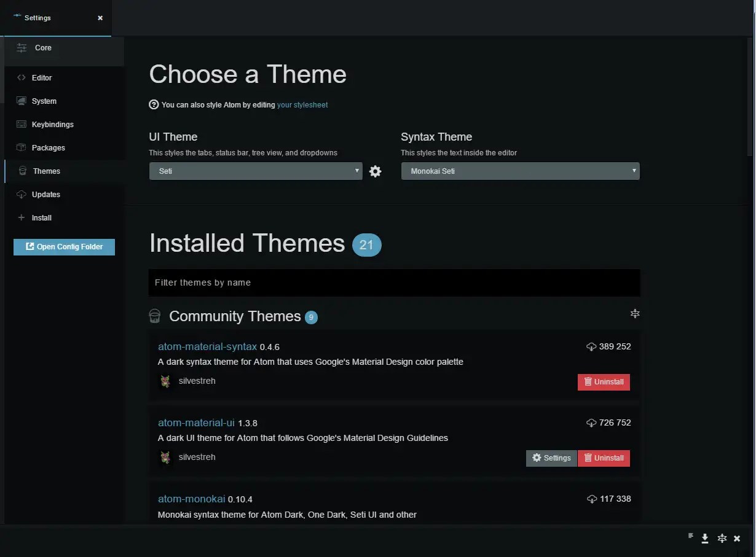Uninstall the atom-material-syntax theme
The image size is (756, 557).
click(604, 382)
